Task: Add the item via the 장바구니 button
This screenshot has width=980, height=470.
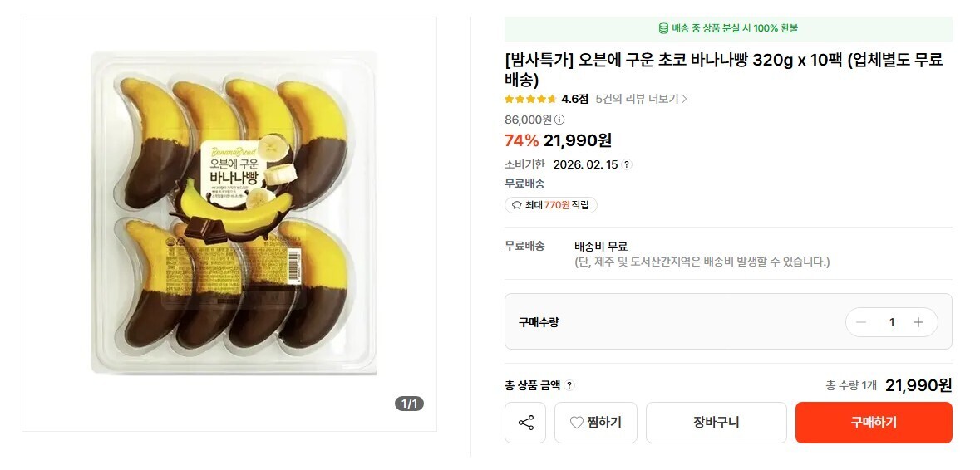Action: pyautogui.click(x=716, y=423)
